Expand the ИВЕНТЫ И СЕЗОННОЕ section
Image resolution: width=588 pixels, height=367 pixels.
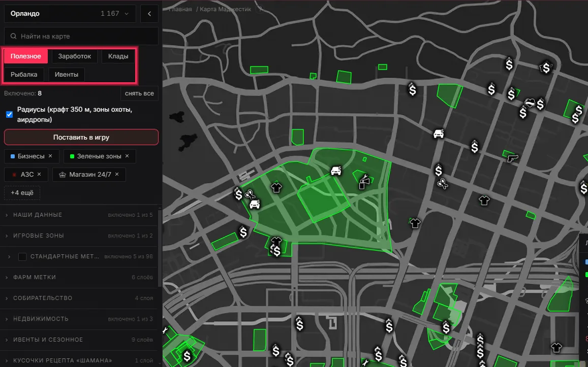[x=79, y=340]
